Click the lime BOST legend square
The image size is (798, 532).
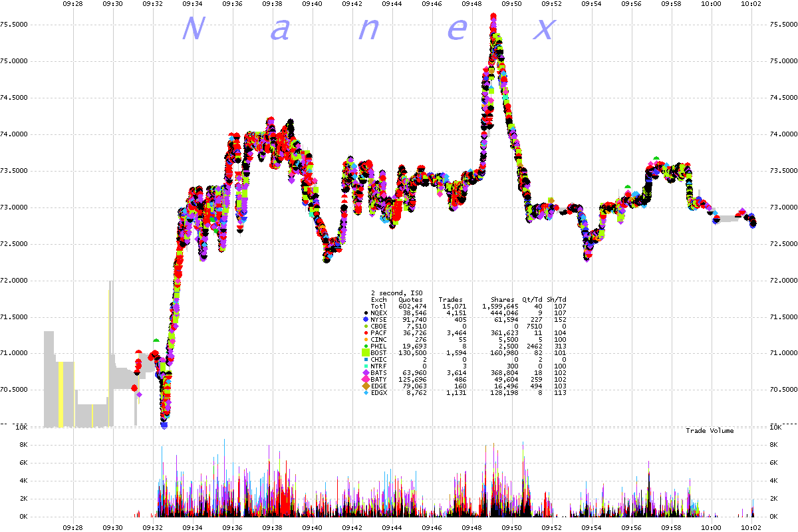tap(365, 353)
